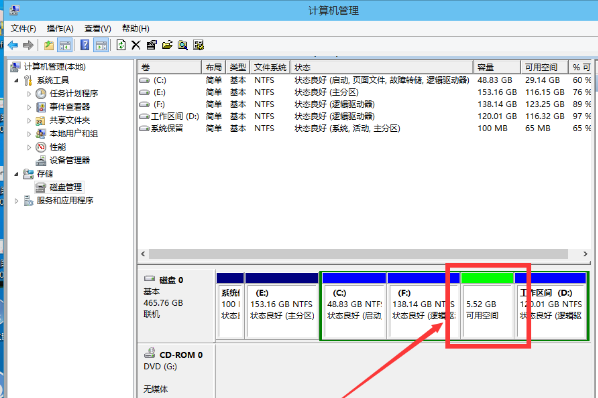Viewport: 598px width, 398px height.
Task: Click the horizontal scrollbar thumb of volume list
Action: point(358,254)
